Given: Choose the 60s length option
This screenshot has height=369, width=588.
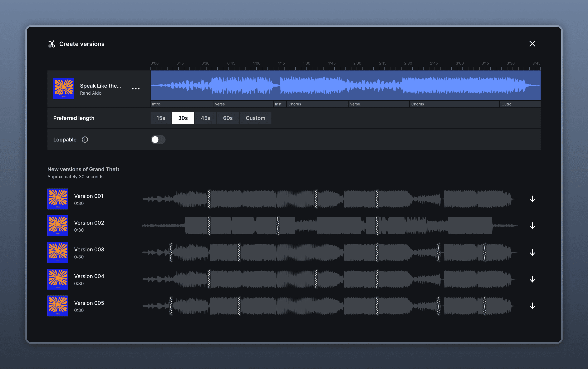Looking at the screenshot, I should click(228, 118).
